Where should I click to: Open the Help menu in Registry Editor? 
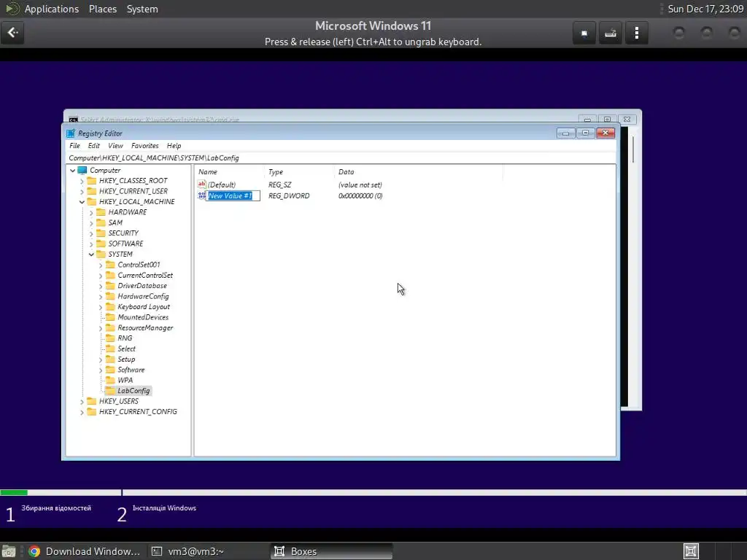click(x=174, y=146)
